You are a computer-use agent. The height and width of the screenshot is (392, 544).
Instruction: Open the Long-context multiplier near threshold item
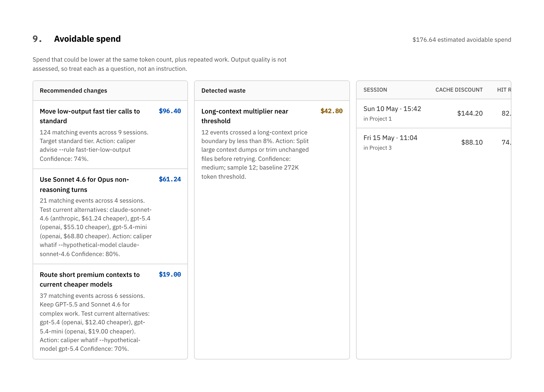coord(272,144)
